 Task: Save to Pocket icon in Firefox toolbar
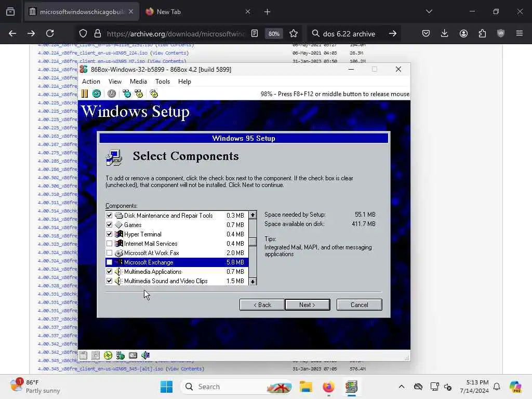click(426, 33)
